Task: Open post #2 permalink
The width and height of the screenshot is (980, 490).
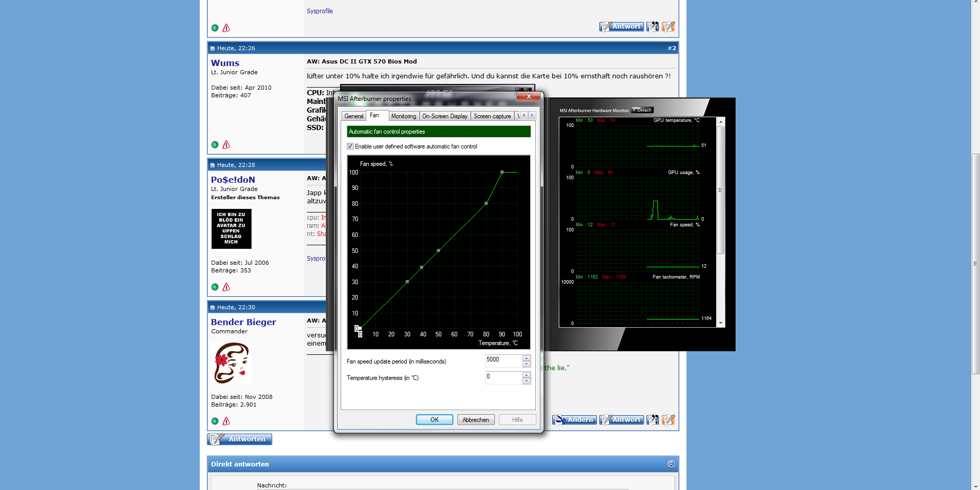Action: [x=672, y=48]
